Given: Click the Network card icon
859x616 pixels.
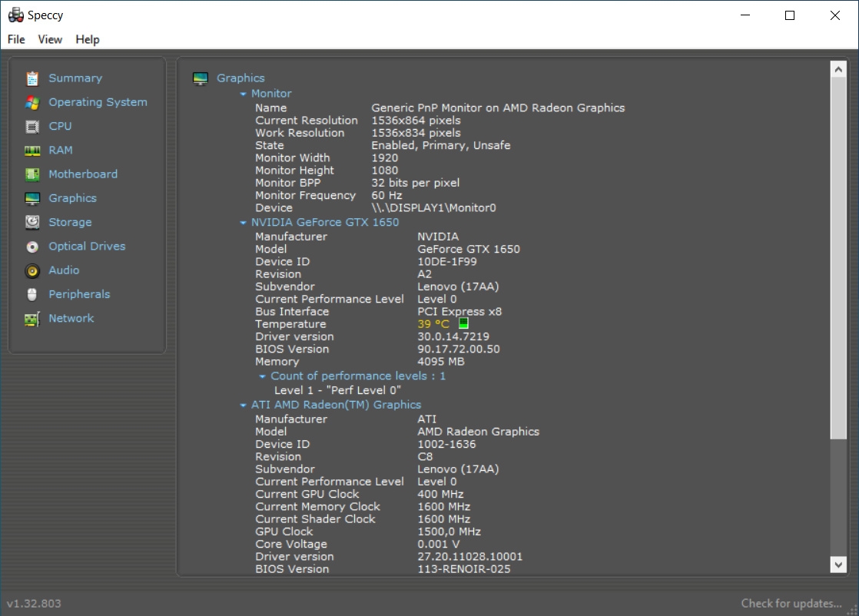Looking at the screenshot, I should pos(32,319).
